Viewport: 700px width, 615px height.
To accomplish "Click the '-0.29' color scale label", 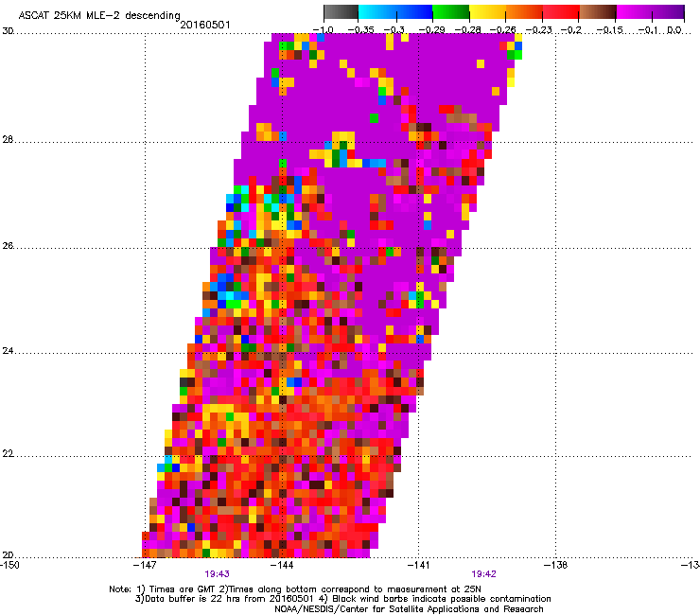I will [431, 30].
